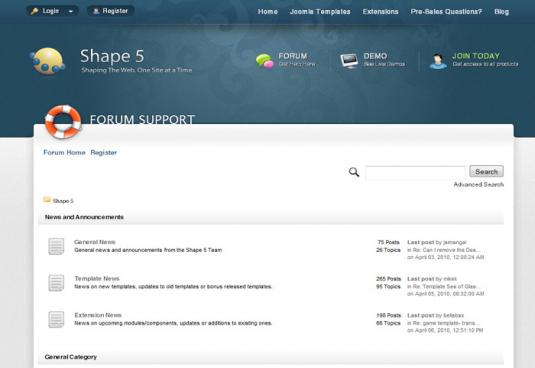Click the Search button
Viewport: 535px width, 368px height.
pos(486,172)
